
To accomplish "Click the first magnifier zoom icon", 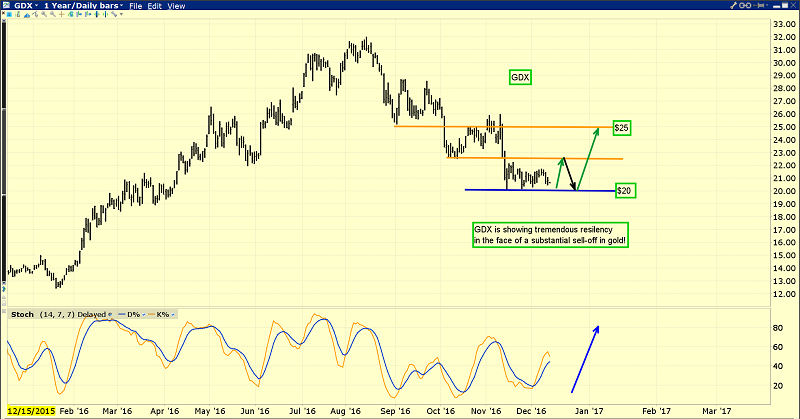I will click(x=44, y=14).
